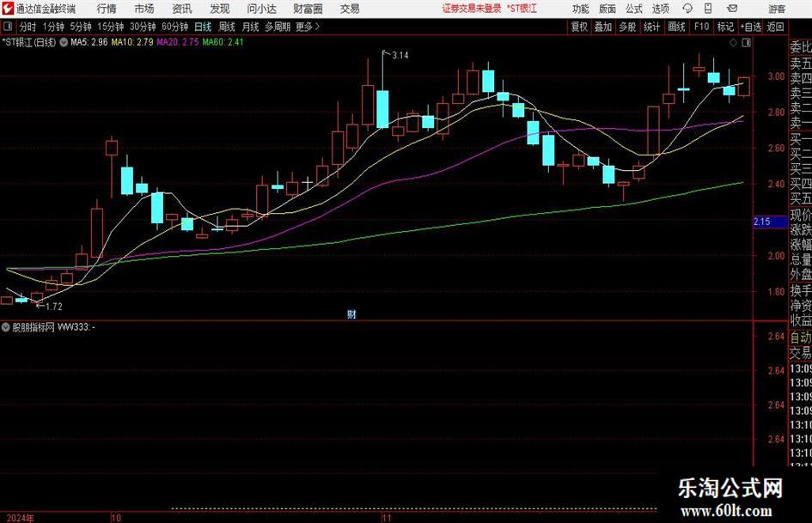Click the 3.00 price axis label
This screenshot has width=812, height=523.
776,76
